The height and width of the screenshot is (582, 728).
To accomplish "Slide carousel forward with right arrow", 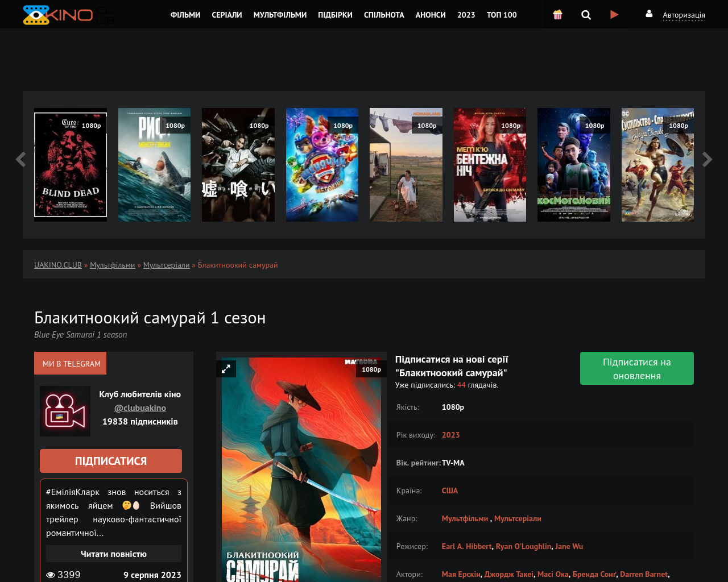I will (x=707, y=160).
